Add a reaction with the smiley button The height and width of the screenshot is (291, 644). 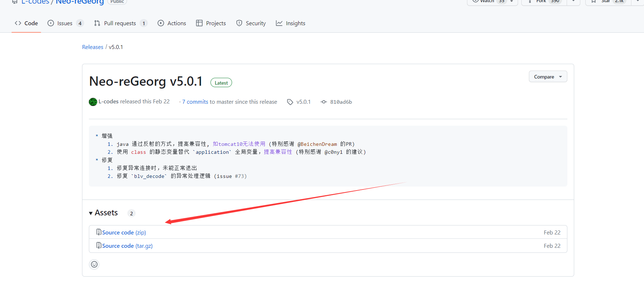(x=94, y=264)
